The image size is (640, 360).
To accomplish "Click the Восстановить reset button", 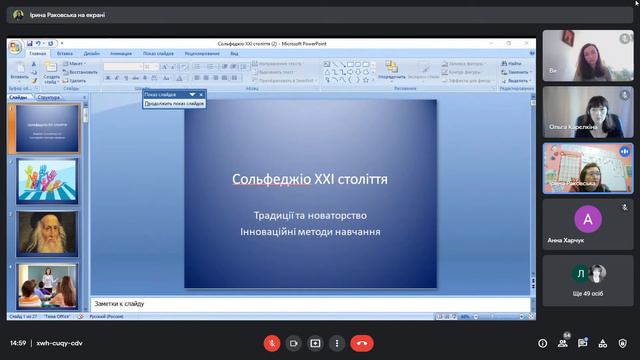I will coord(80,72).
